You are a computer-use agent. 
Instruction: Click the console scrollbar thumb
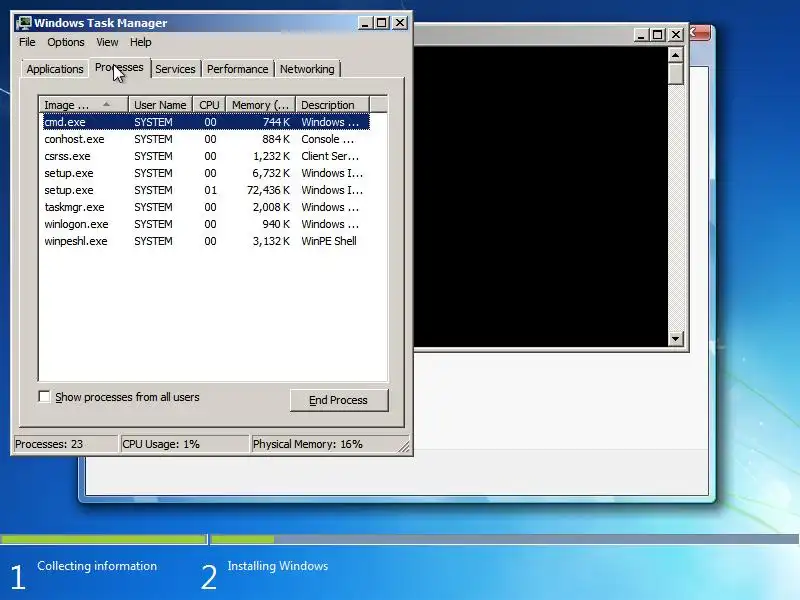click(676, 74)
